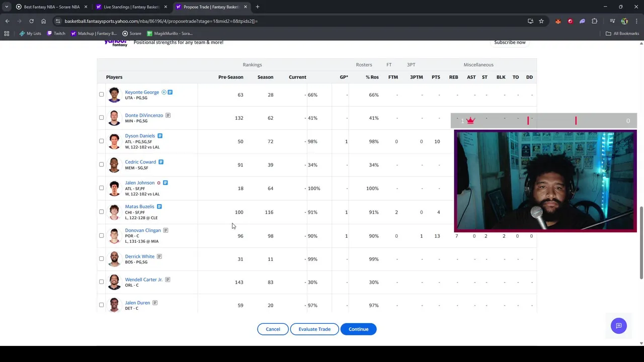
Task: Click the Season rankings column header
Action: pyautogui.click(x=265, y=77)
